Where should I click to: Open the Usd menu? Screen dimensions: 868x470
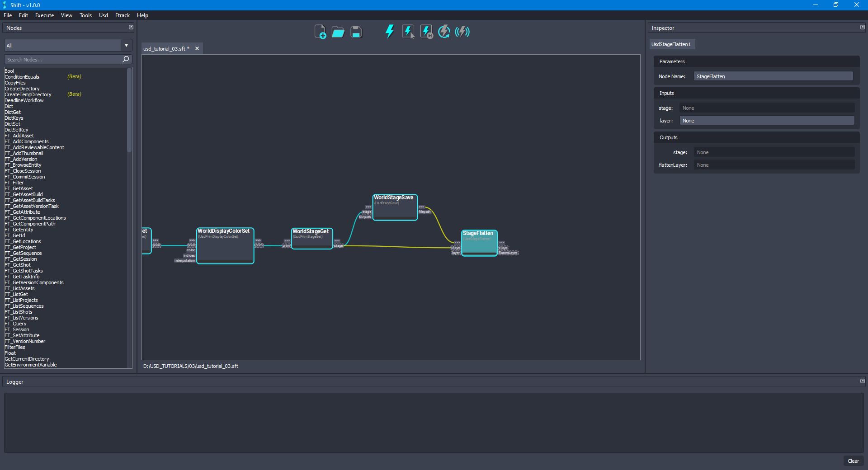point(103,15)
